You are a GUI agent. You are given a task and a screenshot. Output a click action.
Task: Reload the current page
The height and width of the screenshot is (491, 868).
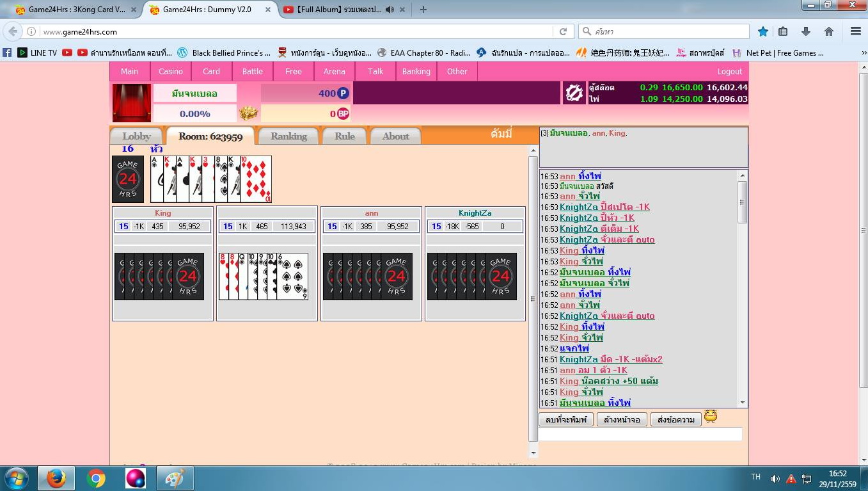coord(563,31)
